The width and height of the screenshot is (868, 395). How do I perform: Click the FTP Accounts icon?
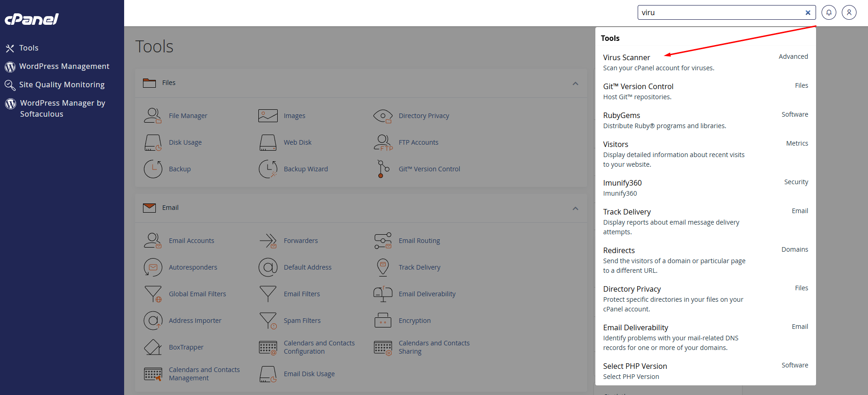(x=383, y=142)
